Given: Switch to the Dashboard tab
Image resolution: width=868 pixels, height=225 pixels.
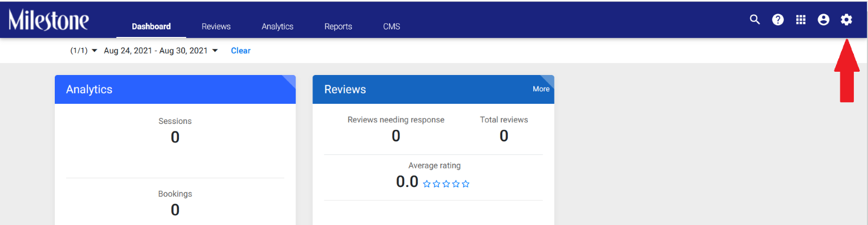Looking at the screenshot, I should click(x=151, y=26).
